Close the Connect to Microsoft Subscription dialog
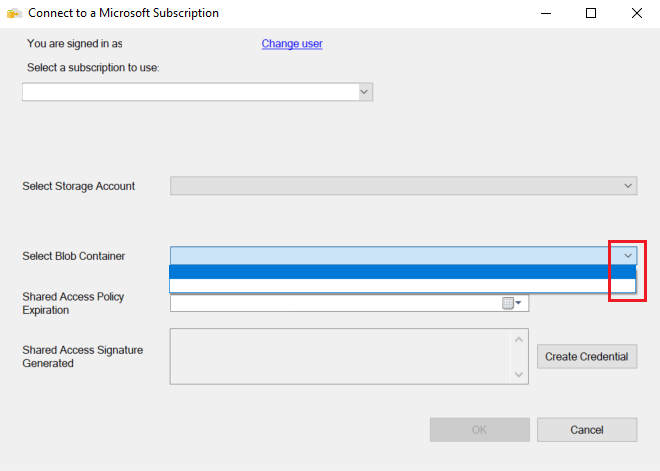Image resolution: width=660 pixels, height=471 pixels. (636, 14)
